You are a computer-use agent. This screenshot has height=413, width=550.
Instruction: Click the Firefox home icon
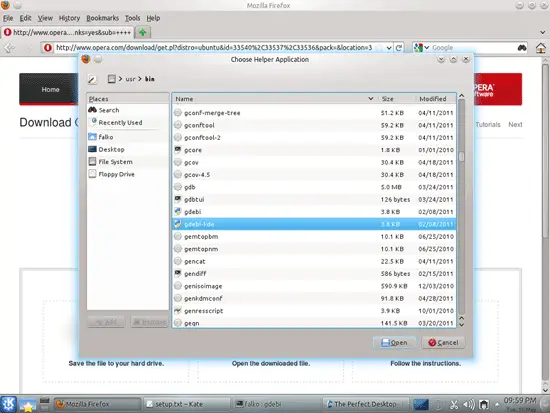[x=541, y=48]
